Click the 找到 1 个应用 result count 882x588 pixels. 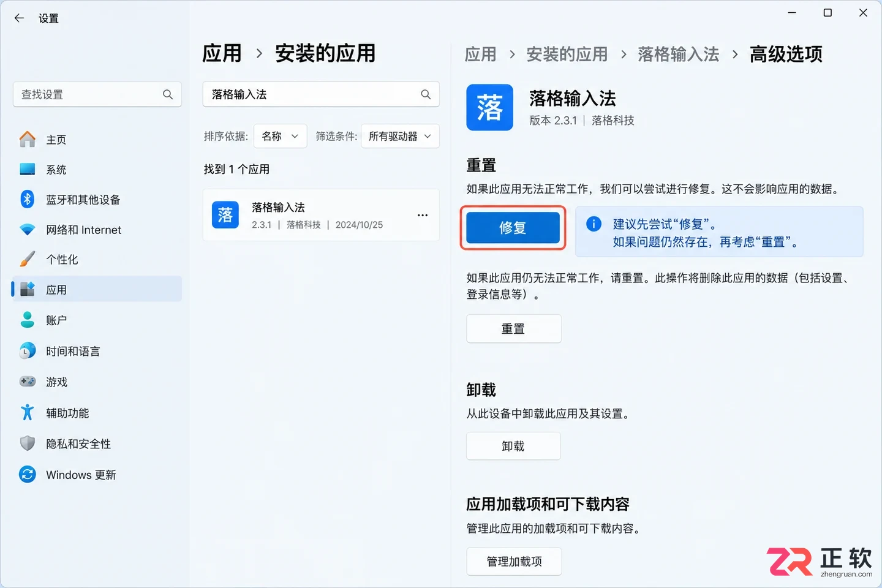(236, 169)
